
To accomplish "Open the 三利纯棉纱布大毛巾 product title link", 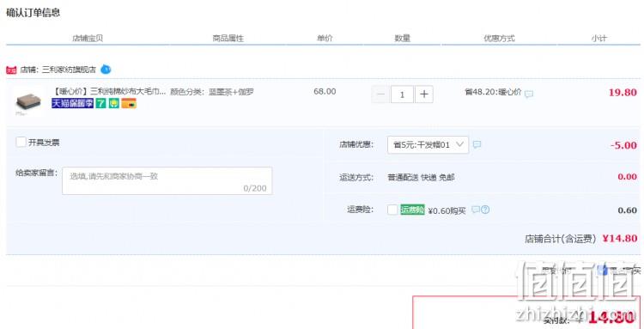I will (x=110, y=91).
